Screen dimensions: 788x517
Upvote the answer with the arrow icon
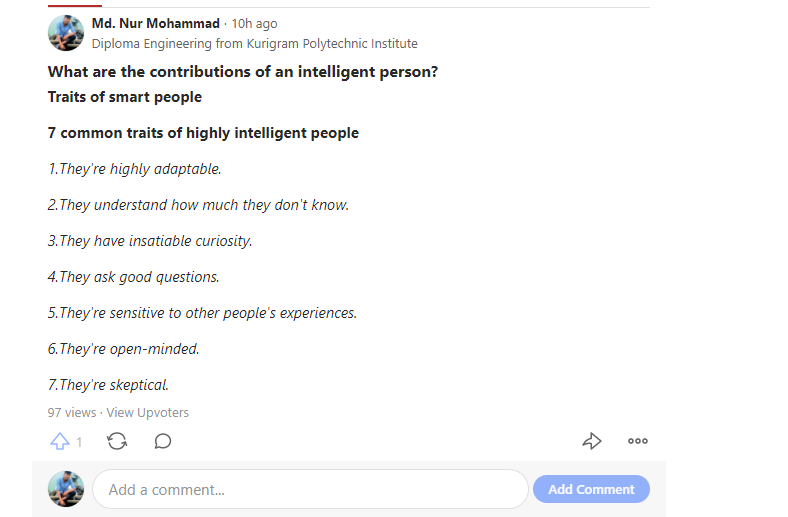tap(60, 441)
